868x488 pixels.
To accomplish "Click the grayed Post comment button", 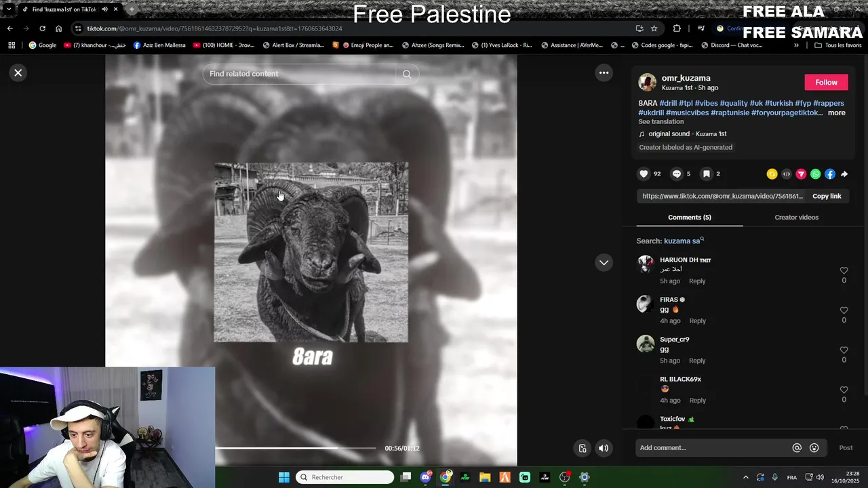I will point(846,448).
